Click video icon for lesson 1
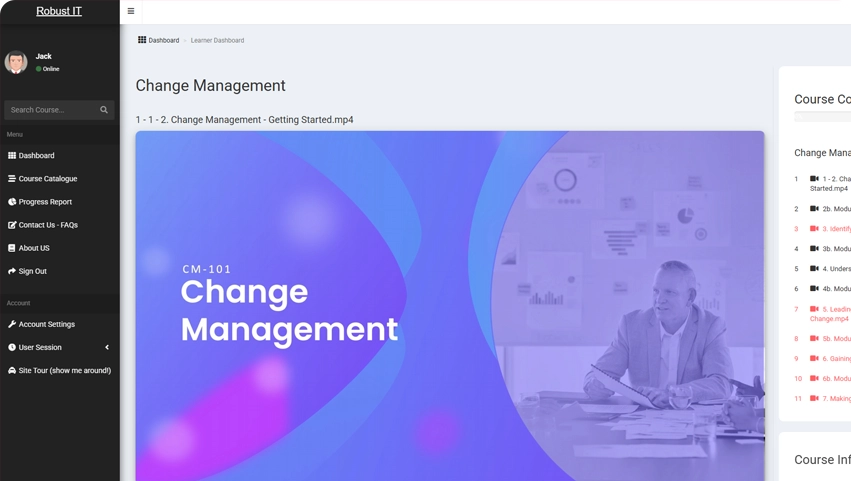851x481 pixels. pyautogui.click(x=814, y=179)
